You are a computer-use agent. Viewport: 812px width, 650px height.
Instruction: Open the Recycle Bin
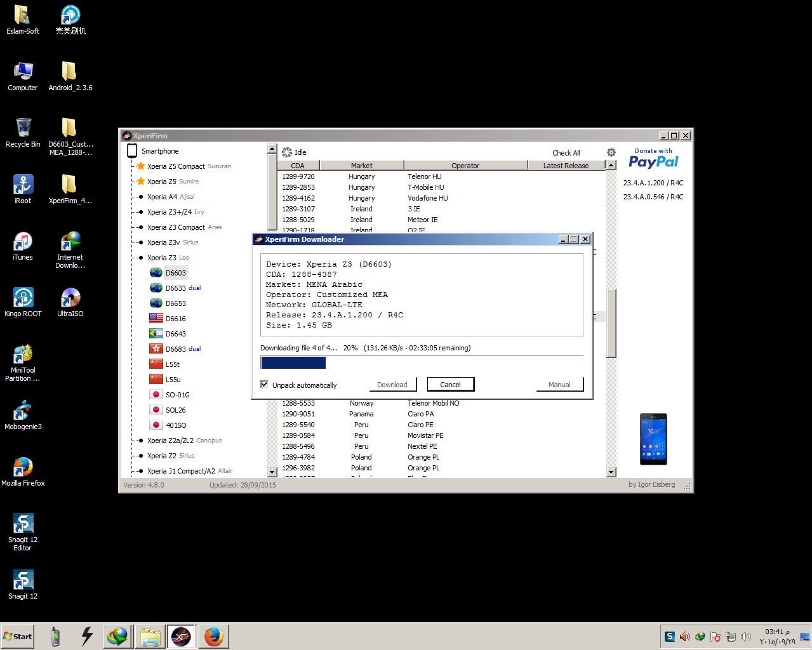[x=23, y=133]
